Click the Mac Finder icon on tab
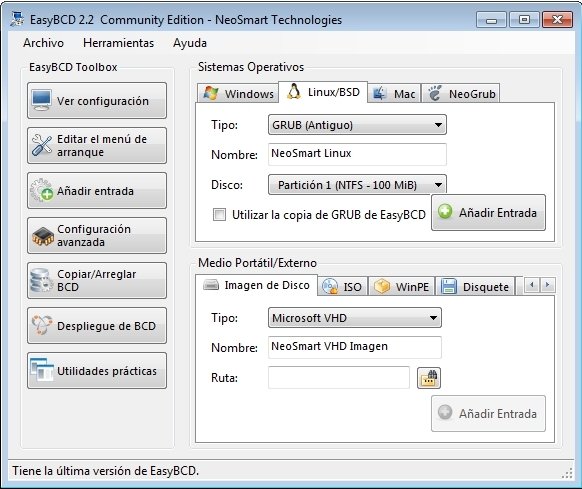This screenshot has height=489, width=582. pos(379,93)
